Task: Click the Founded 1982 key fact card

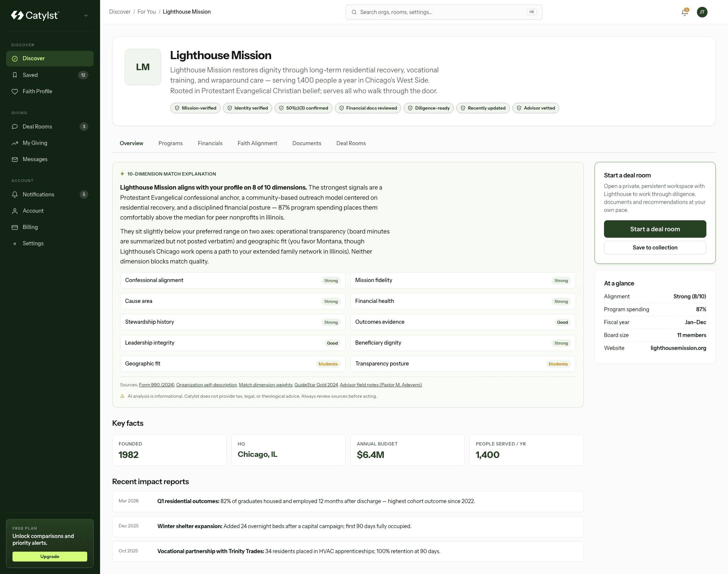Action: pyautogui.click(x=169, y=450)
